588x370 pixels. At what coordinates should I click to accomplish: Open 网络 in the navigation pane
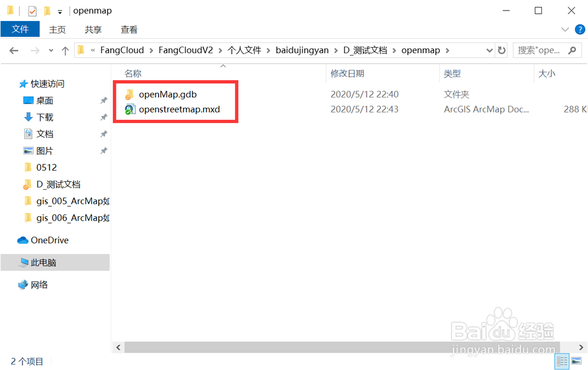pos(39,285)
